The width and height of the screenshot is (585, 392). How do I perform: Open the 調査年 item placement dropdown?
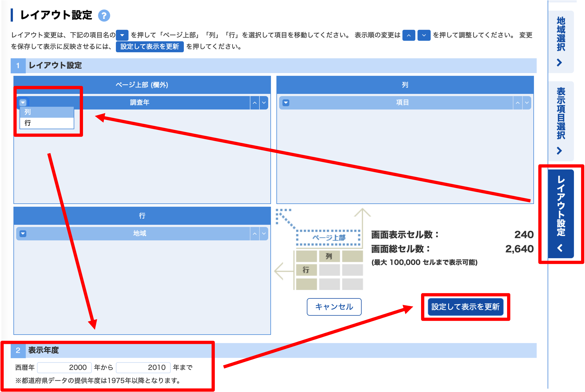23,102
